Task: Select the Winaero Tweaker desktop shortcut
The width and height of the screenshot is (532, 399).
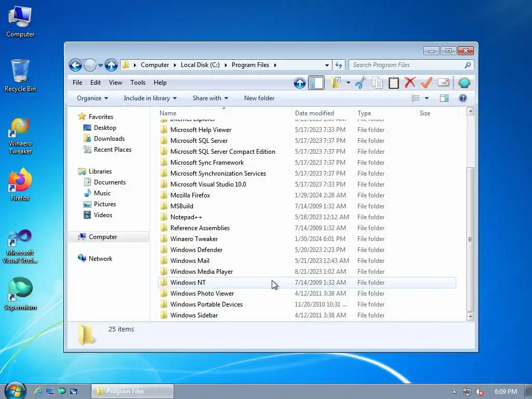Action: coord(20,136)
